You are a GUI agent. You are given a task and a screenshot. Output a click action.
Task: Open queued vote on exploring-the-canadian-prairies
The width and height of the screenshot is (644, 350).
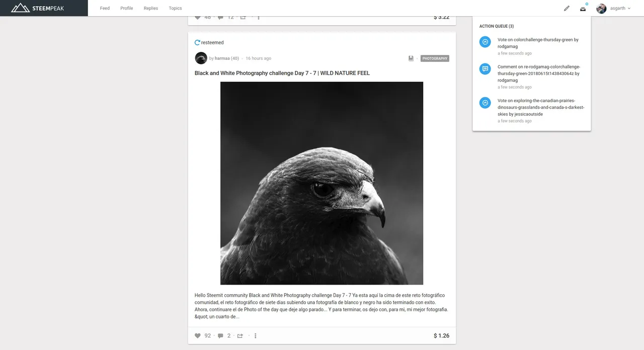(x=541, y=107)
